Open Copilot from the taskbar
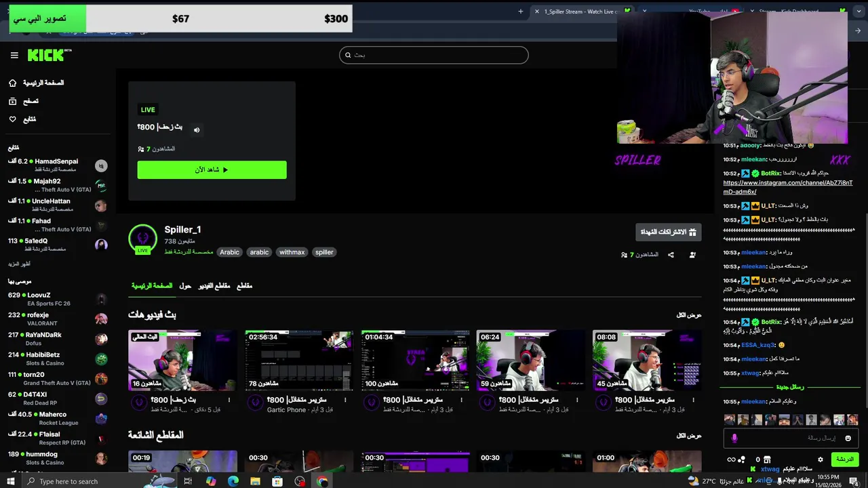 click(211, 481)
